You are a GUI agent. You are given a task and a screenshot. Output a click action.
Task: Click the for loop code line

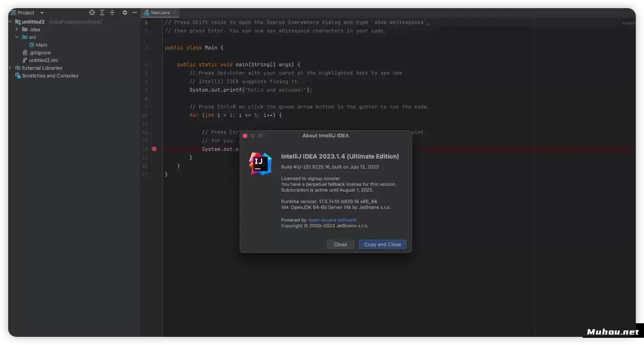[236, 115]
